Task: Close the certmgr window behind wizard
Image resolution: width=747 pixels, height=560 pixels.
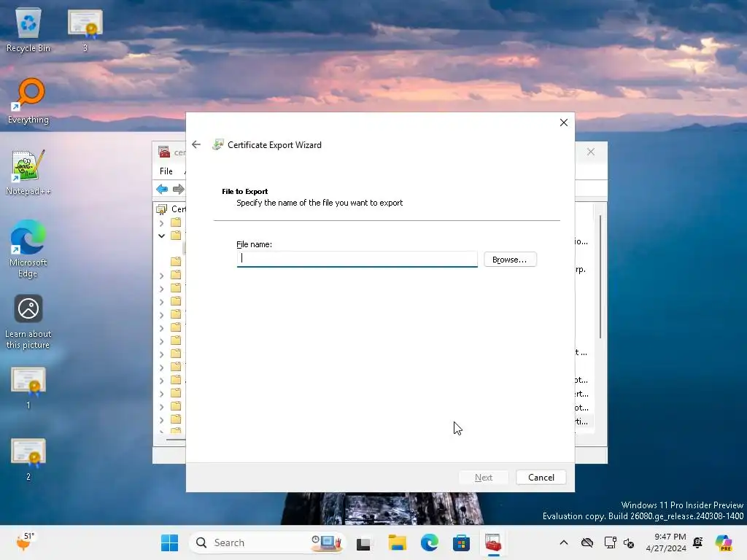Action: pos(591,152)
